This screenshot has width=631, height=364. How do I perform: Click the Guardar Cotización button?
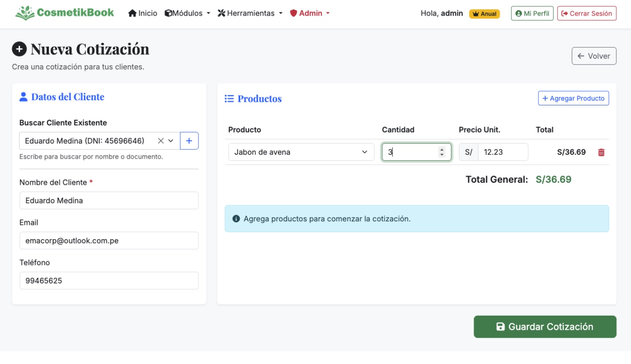click(545, 327)
